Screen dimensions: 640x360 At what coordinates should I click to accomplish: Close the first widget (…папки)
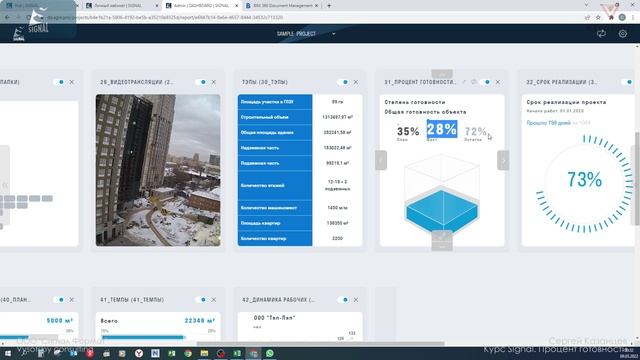72,82
